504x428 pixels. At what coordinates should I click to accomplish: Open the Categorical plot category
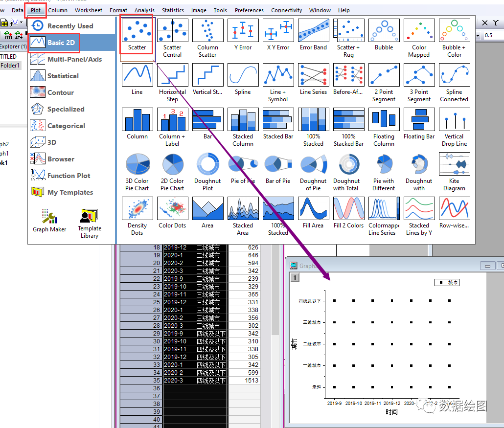pyautogui.click(x=71, y=126)
